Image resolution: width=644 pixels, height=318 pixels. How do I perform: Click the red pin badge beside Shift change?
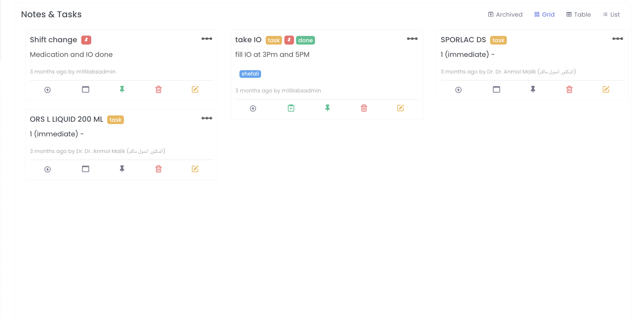click(x=86, y=40)
